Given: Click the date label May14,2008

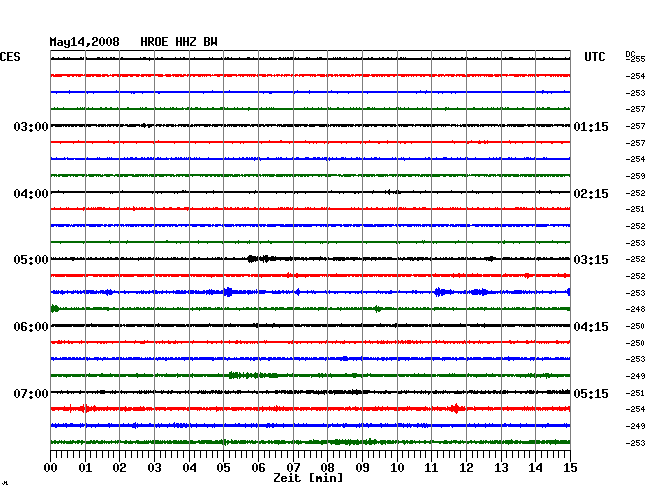Looking at the screenshot, I should (85, 42).
